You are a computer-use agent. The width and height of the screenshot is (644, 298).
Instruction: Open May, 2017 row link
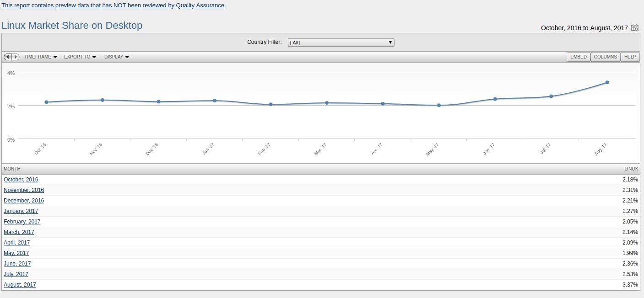pyautogui.click(x=16, y=253)
